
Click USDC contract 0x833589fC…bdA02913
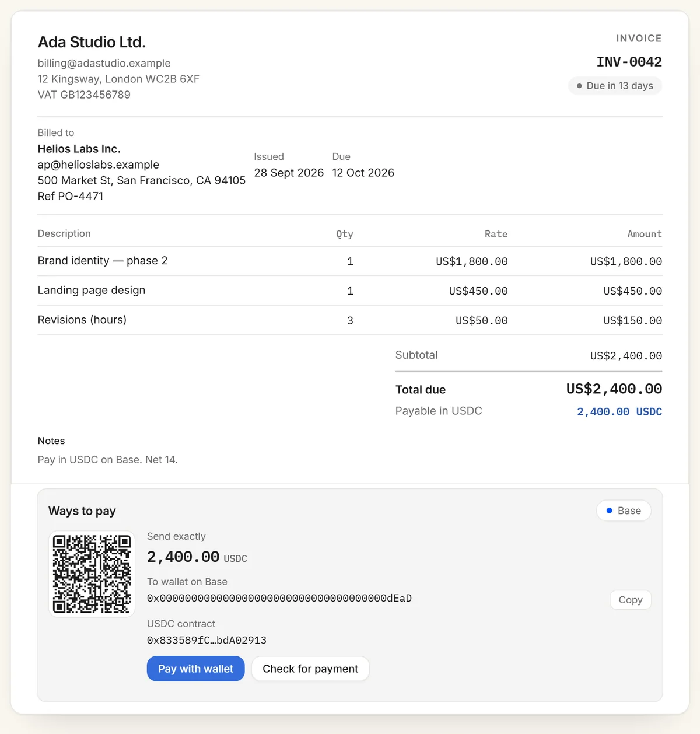[206, 640]
